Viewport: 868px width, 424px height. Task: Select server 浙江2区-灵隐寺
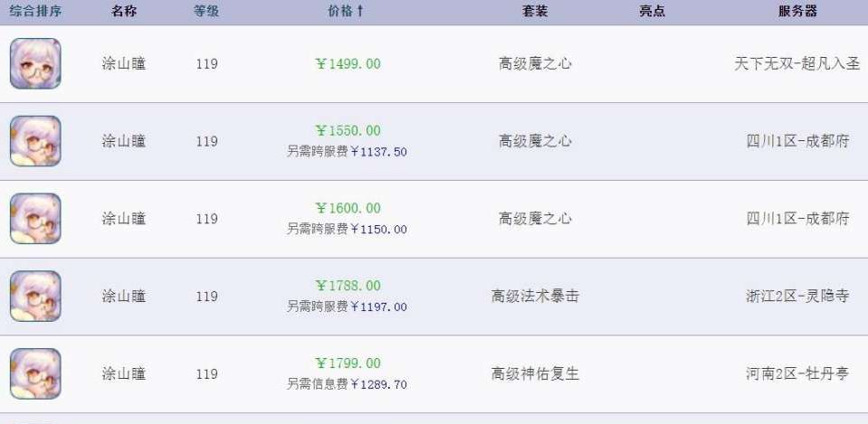[x=797, y=297]
